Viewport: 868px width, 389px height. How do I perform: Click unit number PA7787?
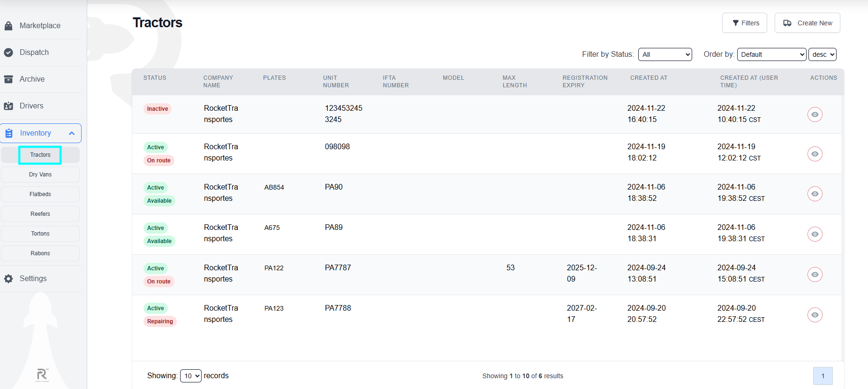pos(338,267)
